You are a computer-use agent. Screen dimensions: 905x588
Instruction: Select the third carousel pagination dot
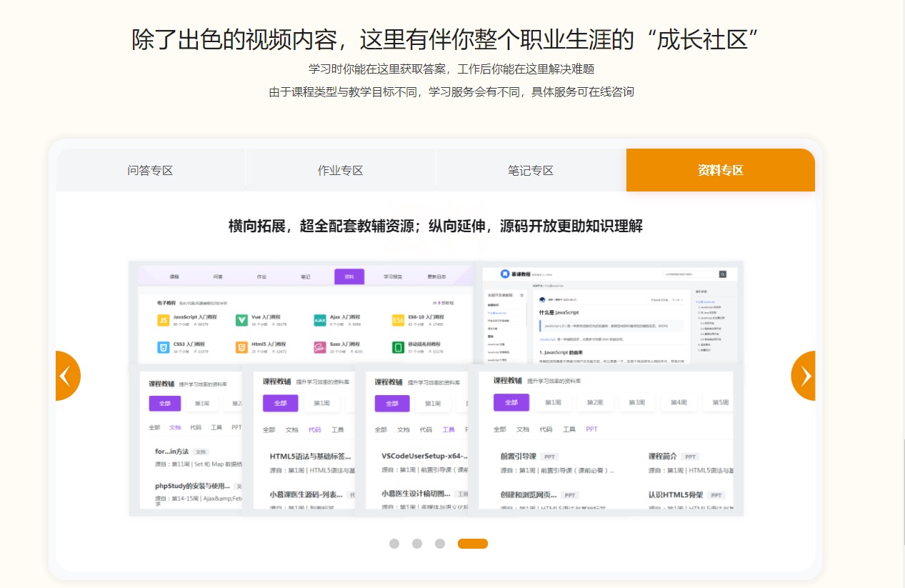(x=440, y=544)
